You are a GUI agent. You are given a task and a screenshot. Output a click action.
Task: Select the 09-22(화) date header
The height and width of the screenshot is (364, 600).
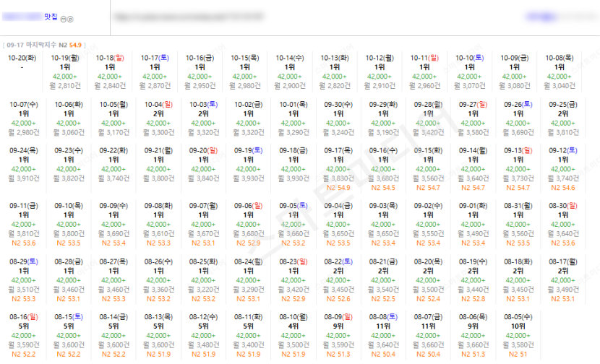tap(113, 151)
